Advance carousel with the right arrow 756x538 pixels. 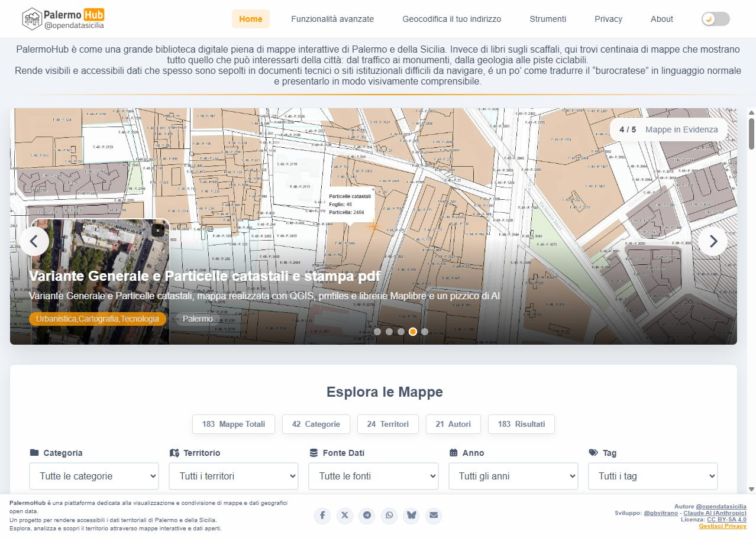coord(712,241)
